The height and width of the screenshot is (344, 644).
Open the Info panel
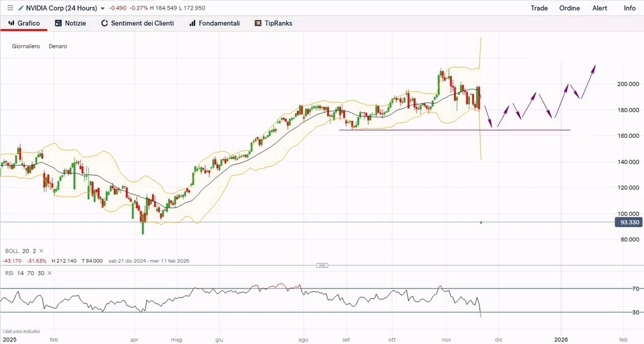click(x=629, y=8)
